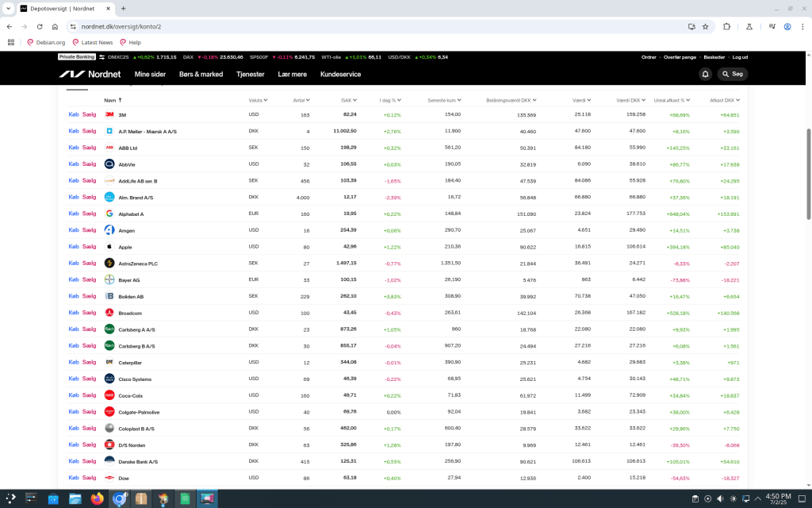The image size is (812, 508).
Task: Click the Apple company logo icon
Action: (x=109, y=247)
